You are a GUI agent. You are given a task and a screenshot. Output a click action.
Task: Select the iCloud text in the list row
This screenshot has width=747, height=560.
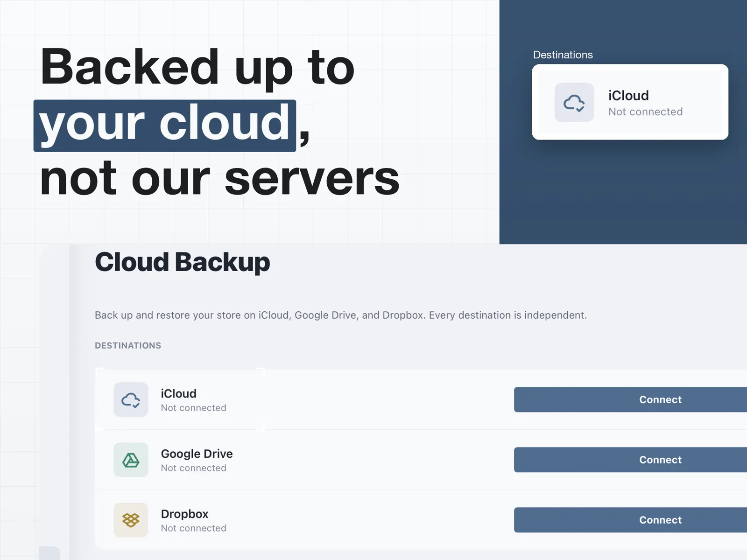tap(179, 393)
